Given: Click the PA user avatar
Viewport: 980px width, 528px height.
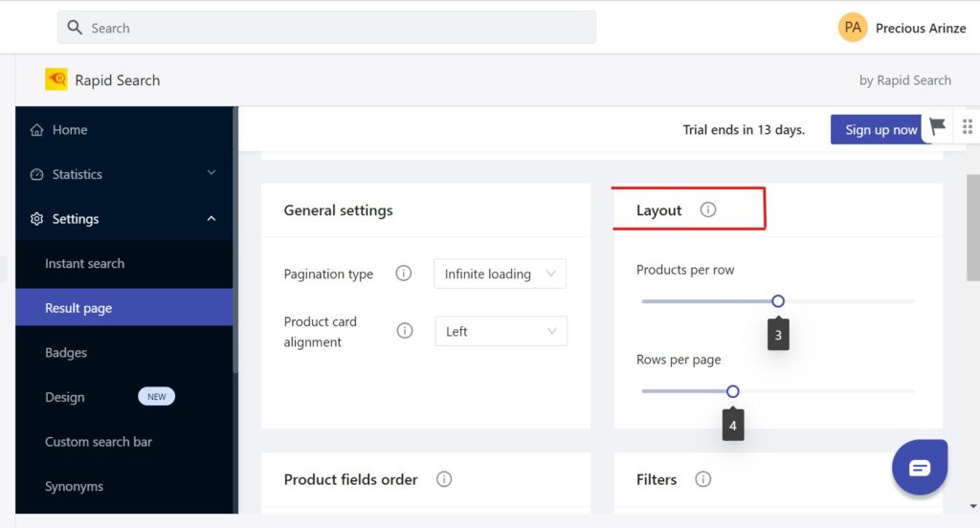Looking at the screenshot, I should coord(853,28).
